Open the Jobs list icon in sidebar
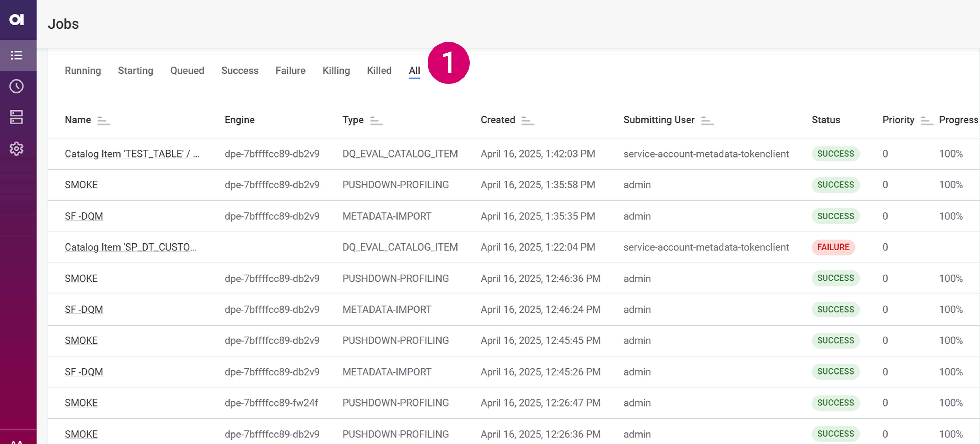 coord(17,55)
